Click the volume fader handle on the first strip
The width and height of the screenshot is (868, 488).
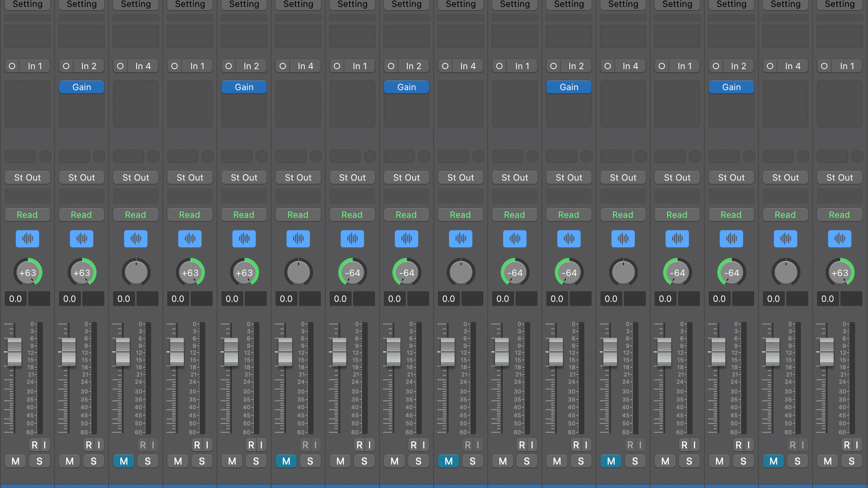[x=15, y=351]
